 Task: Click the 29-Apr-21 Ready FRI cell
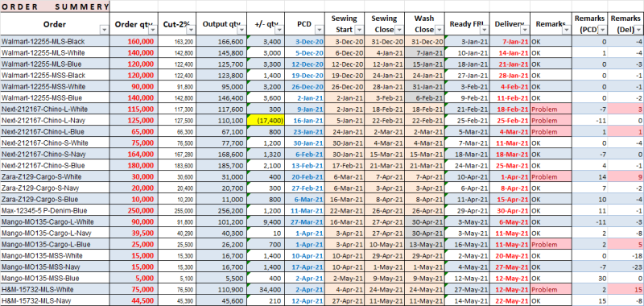[x=467, y=211]
